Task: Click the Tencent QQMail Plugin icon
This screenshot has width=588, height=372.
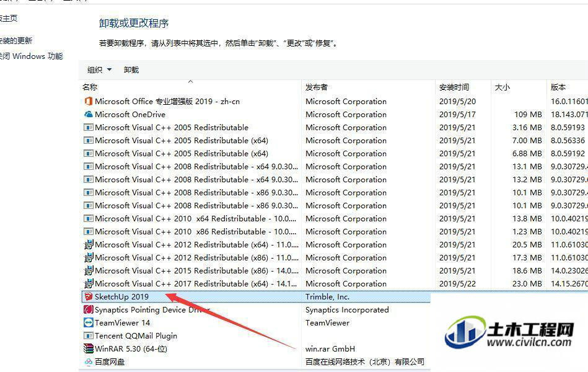Action: [88, 335]
